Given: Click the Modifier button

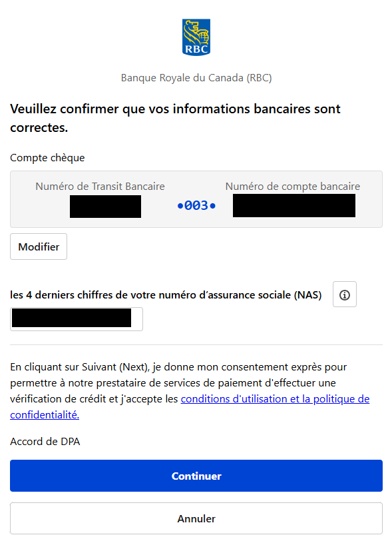Looking at the screenshot, I should point(38,246).
